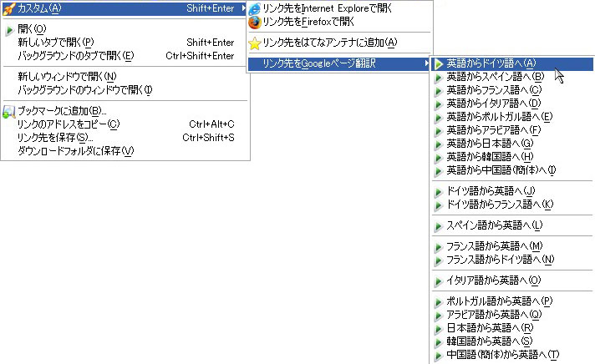Screen dimensions: 595x364
Task: Select リンク先をはてなアンテナに追加(A)
Action: click(339, 43)
